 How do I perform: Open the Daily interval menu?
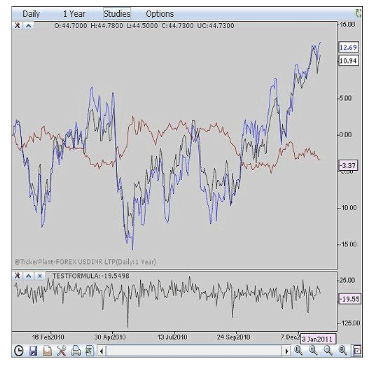[x=31, y=14]
